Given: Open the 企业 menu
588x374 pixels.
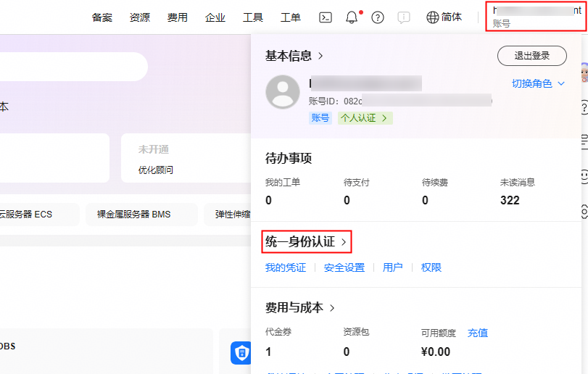Looking at the screenshot, I should click(215, 17).
